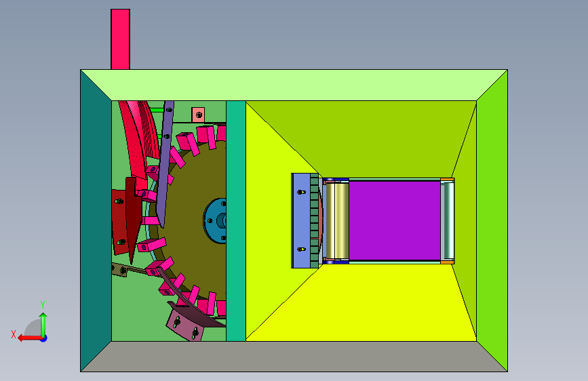Pick the long lavender blade bar
Viewport: 588px width, 381px height.
coord(165,163)
